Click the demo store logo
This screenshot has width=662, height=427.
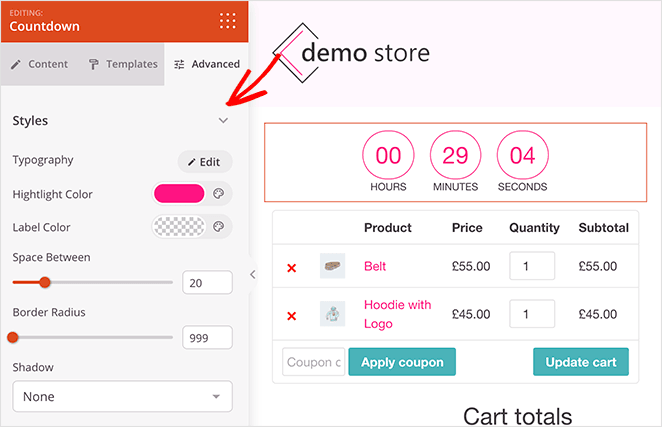point(351,53)
